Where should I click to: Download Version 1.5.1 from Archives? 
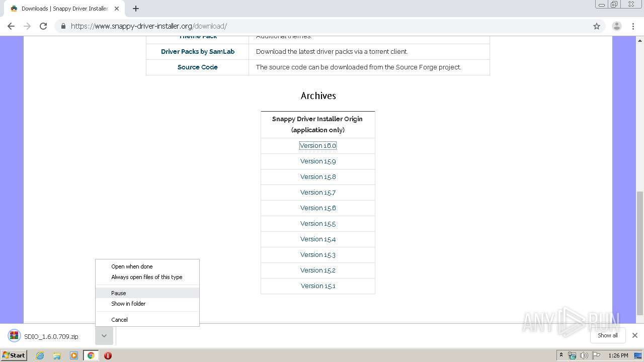pos(318,286)
